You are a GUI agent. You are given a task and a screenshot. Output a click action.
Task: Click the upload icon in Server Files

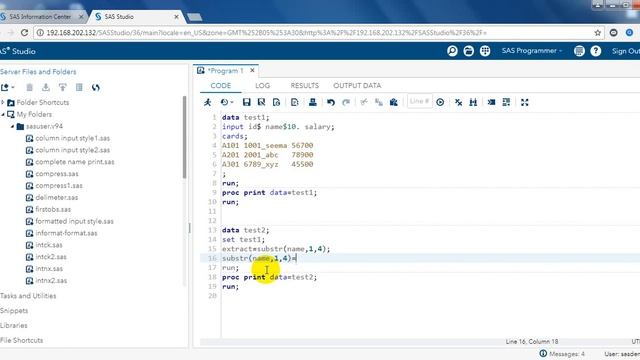point(62,87)
